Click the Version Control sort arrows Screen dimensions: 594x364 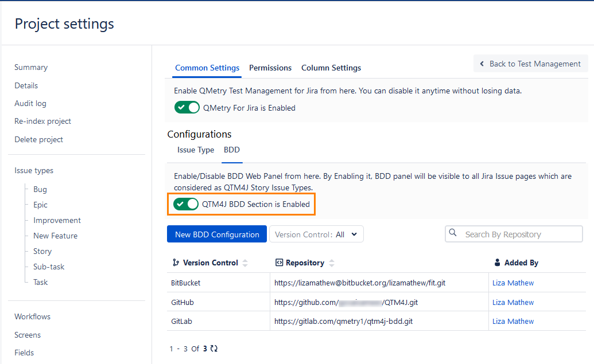tap(245, 263)
